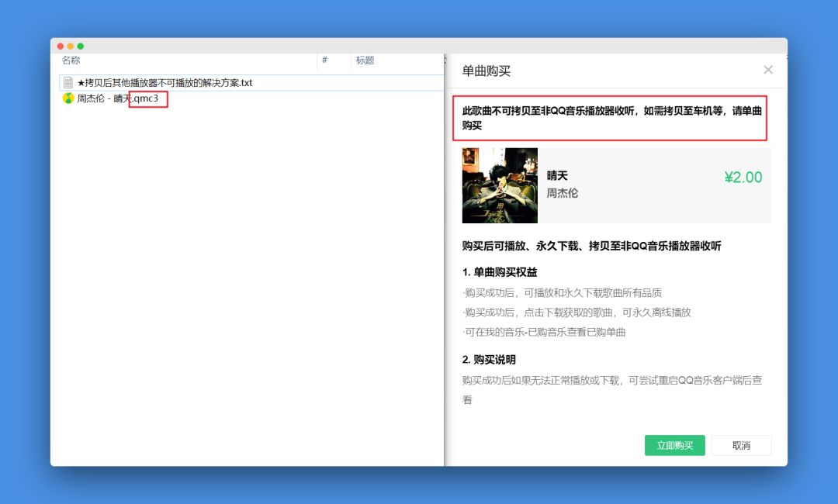Click the green maximize window button
The height and width of the screenshot is (504, 838).
click(81, 47)
